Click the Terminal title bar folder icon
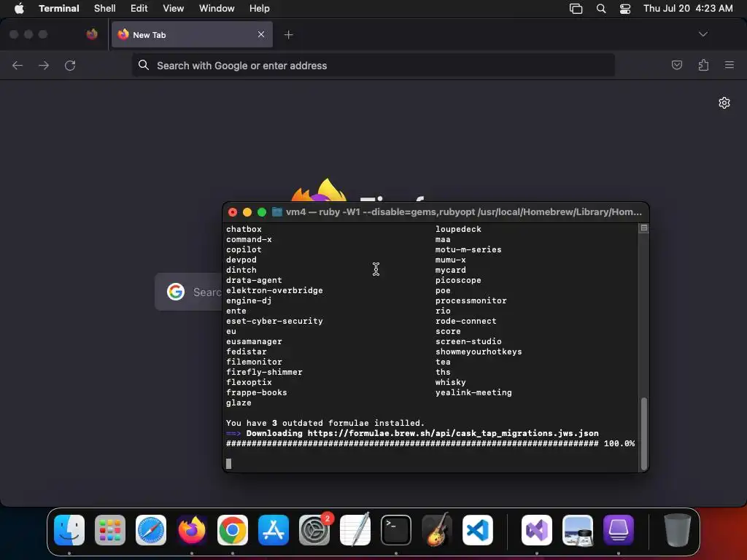The image size is (747, 560). [276, 212]
